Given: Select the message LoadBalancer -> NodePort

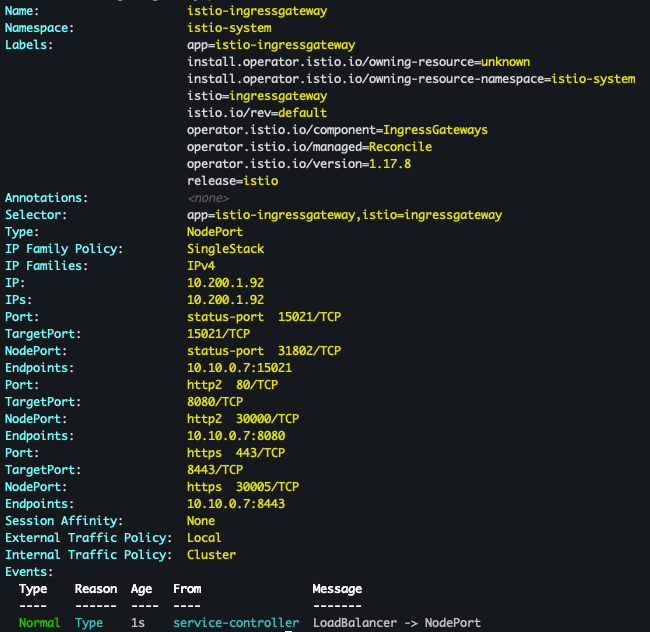Looking at the screenshot, I should (397, 622).
